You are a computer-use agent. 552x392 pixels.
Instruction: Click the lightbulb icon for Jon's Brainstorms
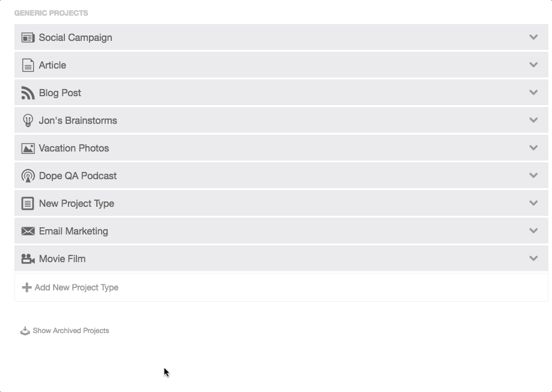[x=28, y=120]
